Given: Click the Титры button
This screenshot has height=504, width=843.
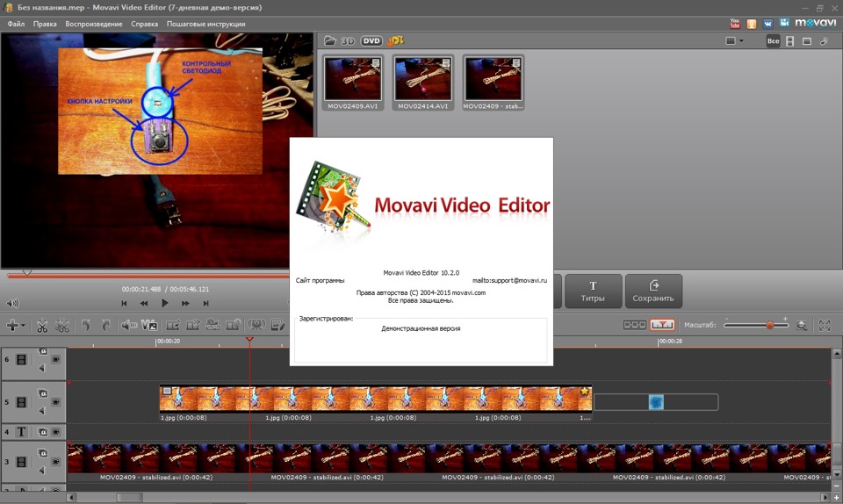Looking at the screenshot, I should 593,292.
